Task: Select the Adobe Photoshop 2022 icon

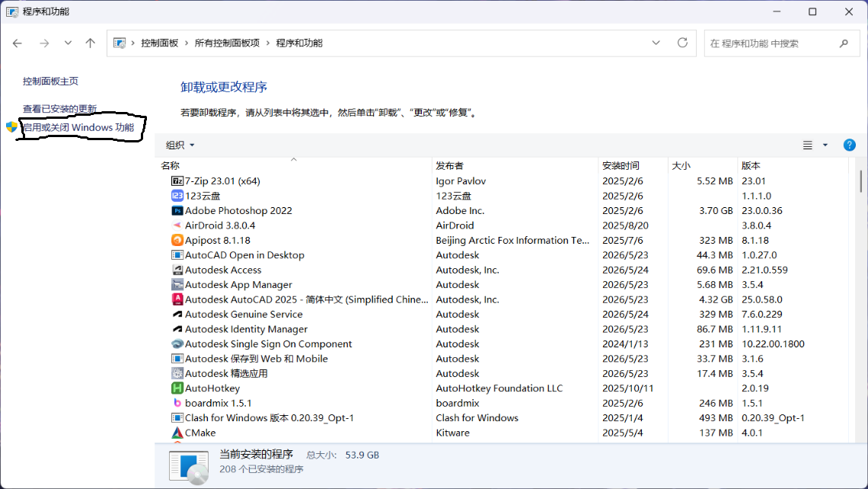Action: click(177, 210)
